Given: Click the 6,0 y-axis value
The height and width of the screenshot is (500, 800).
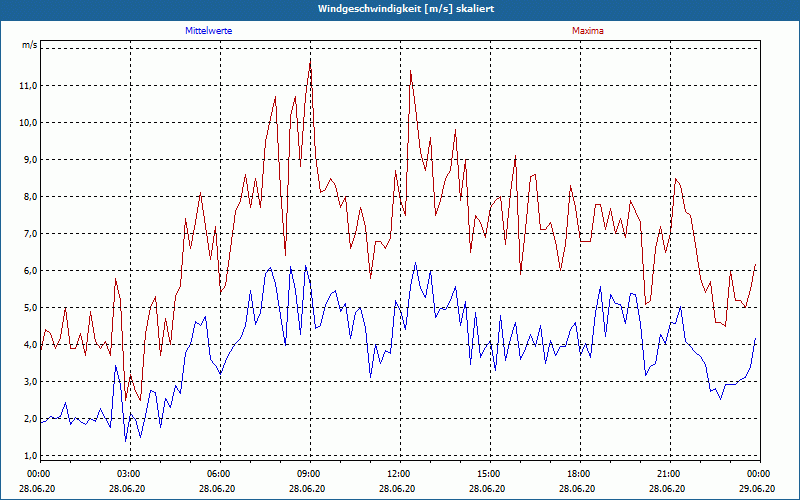Looking at the screenshot, I should pyautogui.click(x=31, y=271).
